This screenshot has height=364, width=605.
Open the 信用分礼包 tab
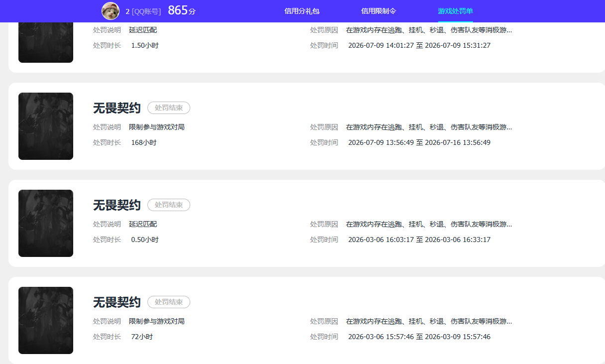[302, 11]
